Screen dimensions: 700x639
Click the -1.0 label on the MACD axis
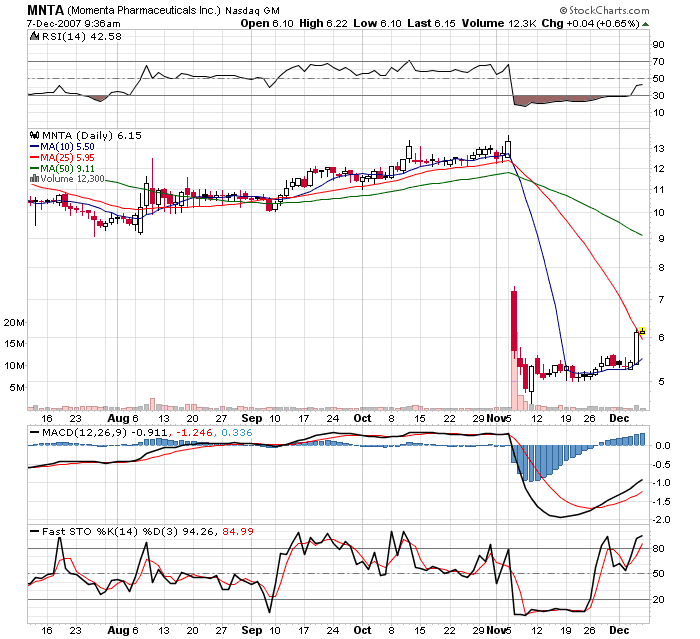tap(661, 483)
